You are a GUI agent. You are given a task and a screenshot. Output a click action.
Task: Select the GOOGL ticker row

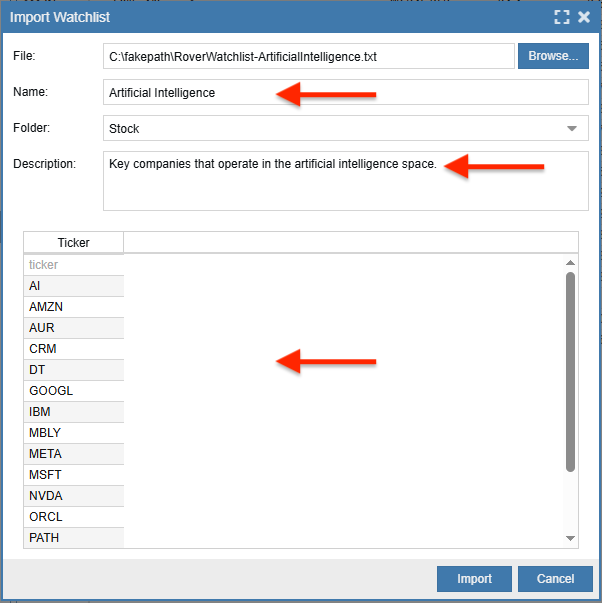73,391
